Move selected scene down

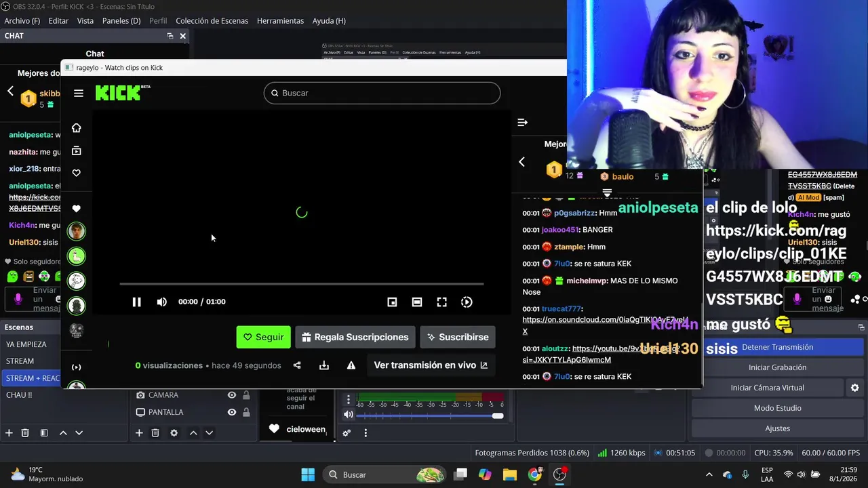(x=79, y=432)
